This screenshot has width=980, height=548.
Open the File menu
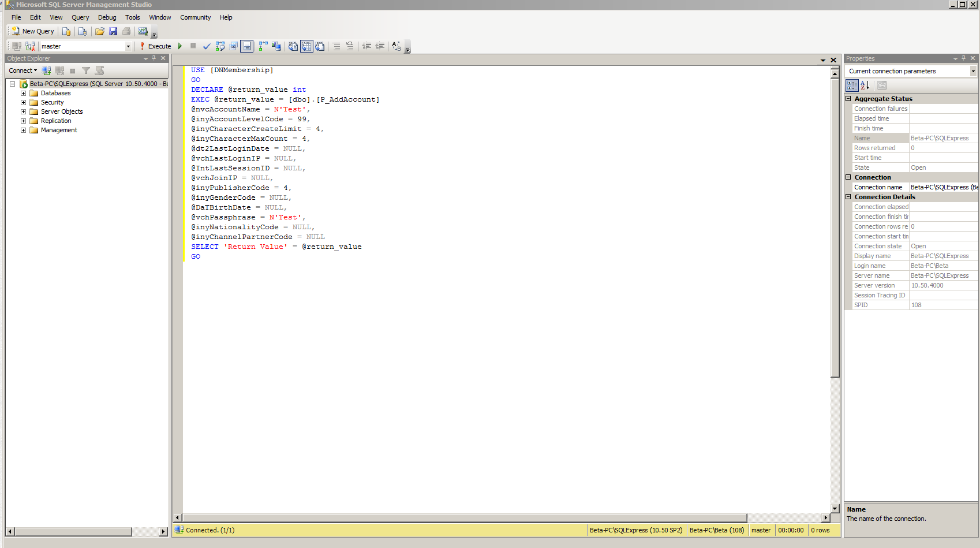point(16,17)
